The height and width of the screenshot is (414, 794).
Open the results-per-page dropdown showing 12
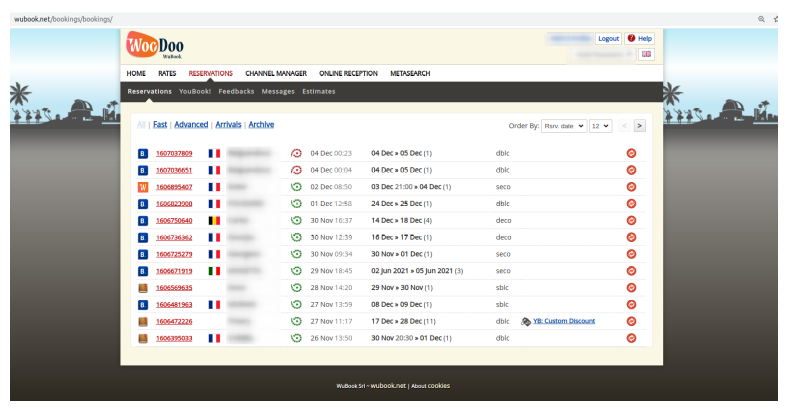coord(600,126)
